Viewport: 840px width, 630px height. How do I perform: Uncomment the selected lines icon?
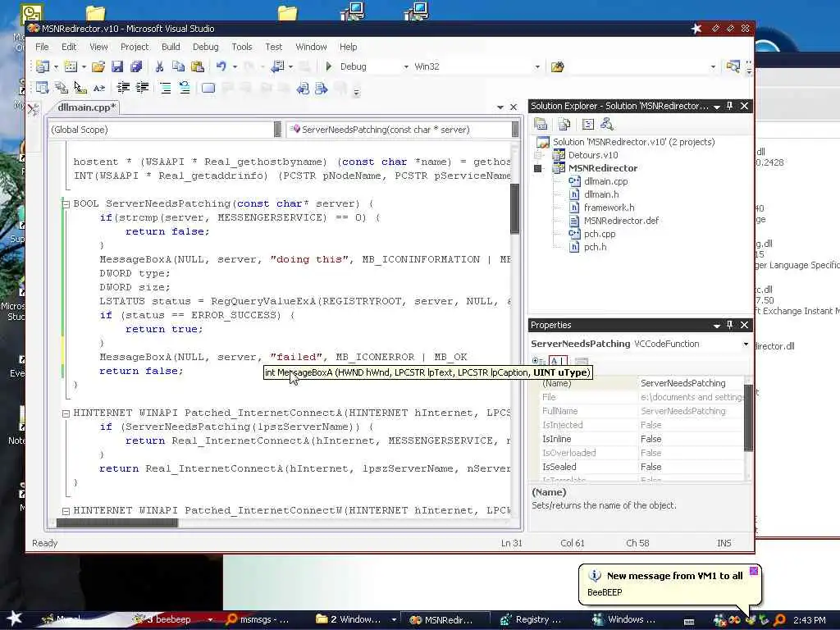185,87
